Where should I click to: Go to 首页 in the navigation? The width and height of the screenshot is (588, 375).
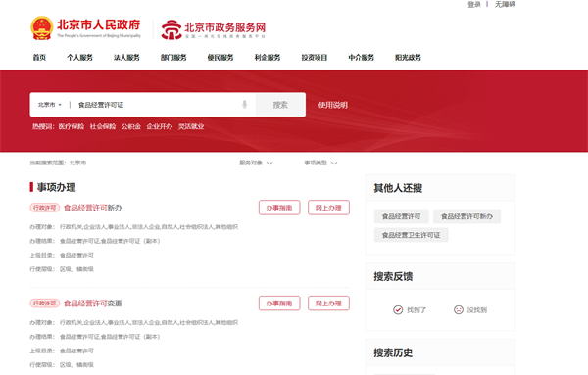(39, 58)
